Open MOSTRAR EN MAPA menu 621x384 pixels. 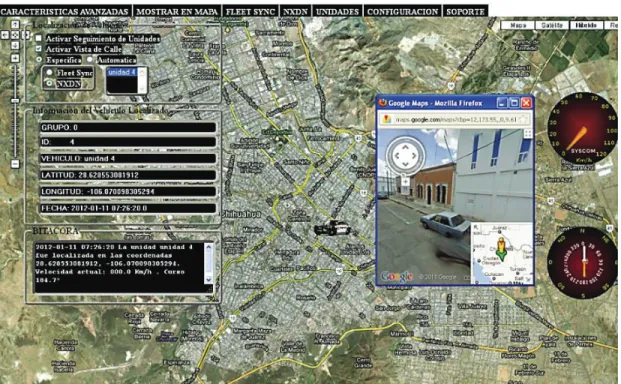pyautogui.click(x=177, y=11)
